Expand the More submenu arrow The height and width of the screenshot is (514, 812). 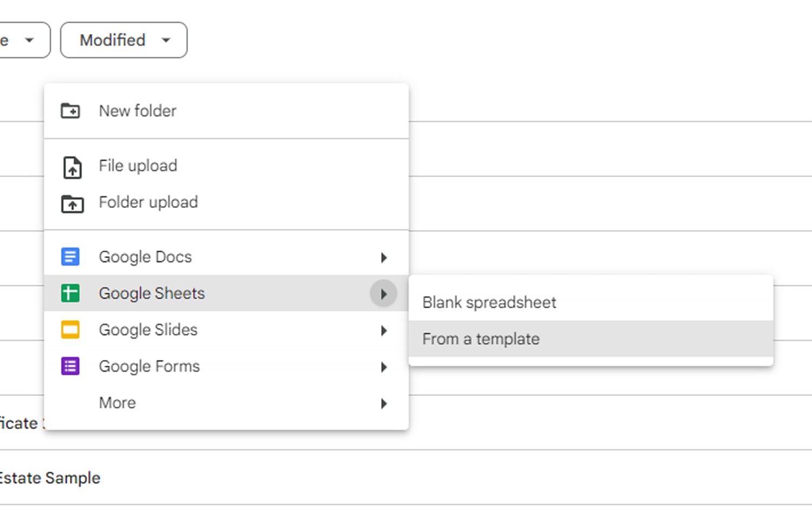point(384,404)
